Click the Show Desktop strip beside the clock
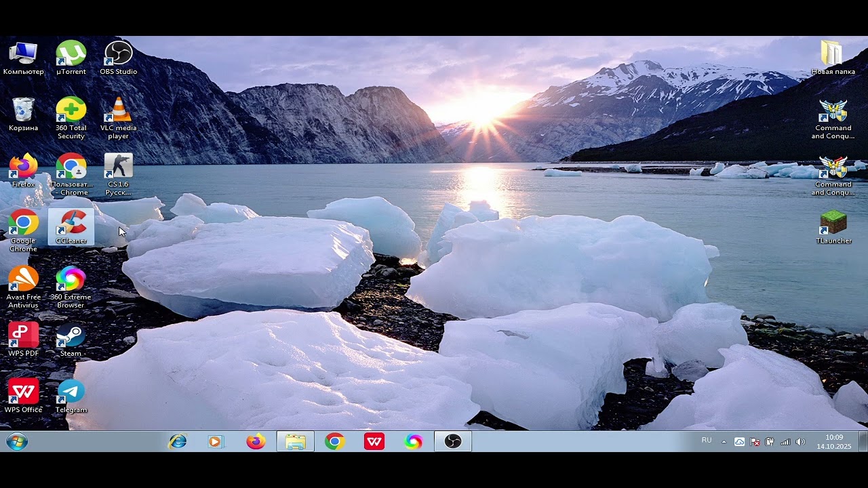868x488 pixels. (x=863, y=442)
